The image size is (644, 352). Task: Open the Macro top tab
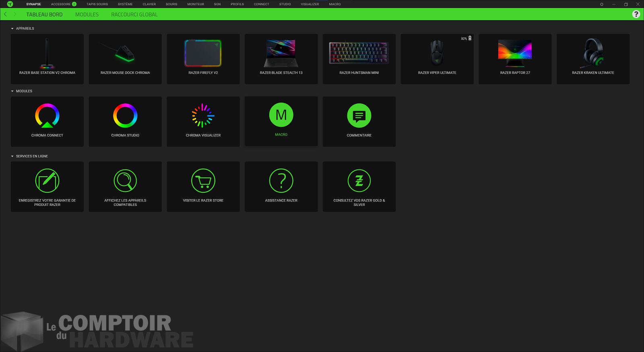[x=335, y=4]
